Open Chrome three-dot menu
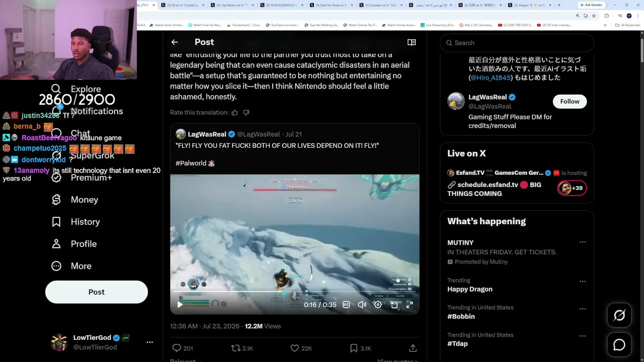The width and height of the screenshot is (644, 362). 639,16
